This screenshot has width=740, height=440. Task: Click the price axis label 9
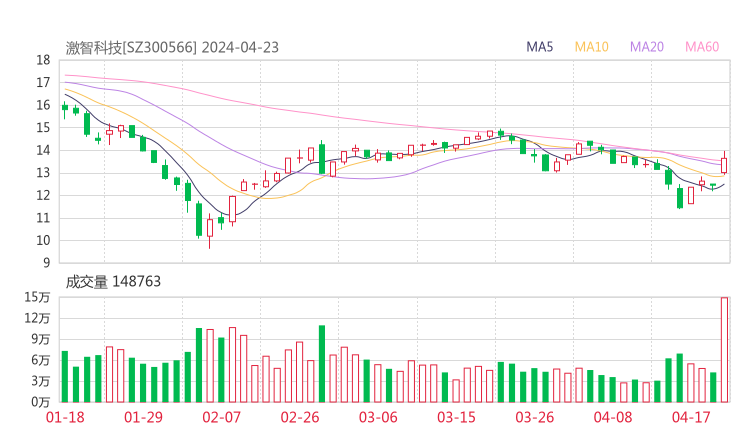pyautogui.click(x=47, y=263)
